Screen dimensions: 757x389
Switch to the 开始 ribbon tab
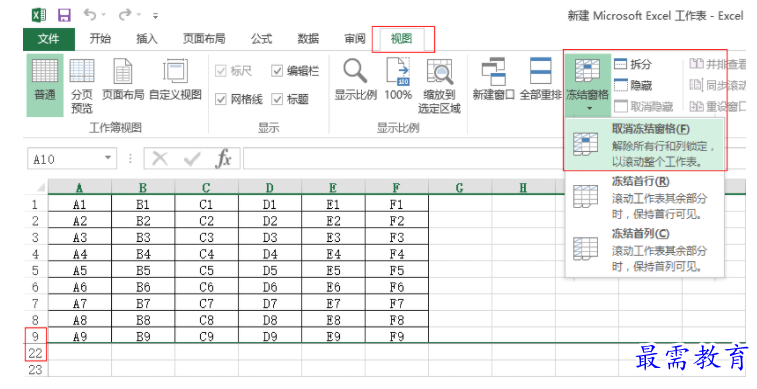point(100,39)
